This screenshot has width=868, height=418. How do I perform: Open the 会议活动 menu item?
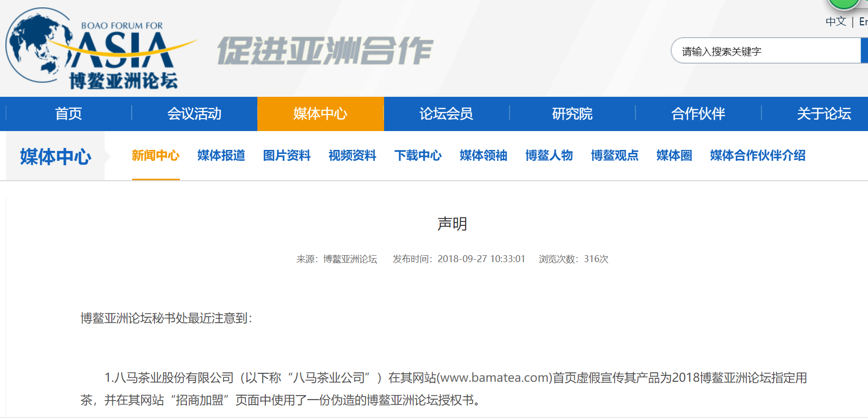point(194,114)
